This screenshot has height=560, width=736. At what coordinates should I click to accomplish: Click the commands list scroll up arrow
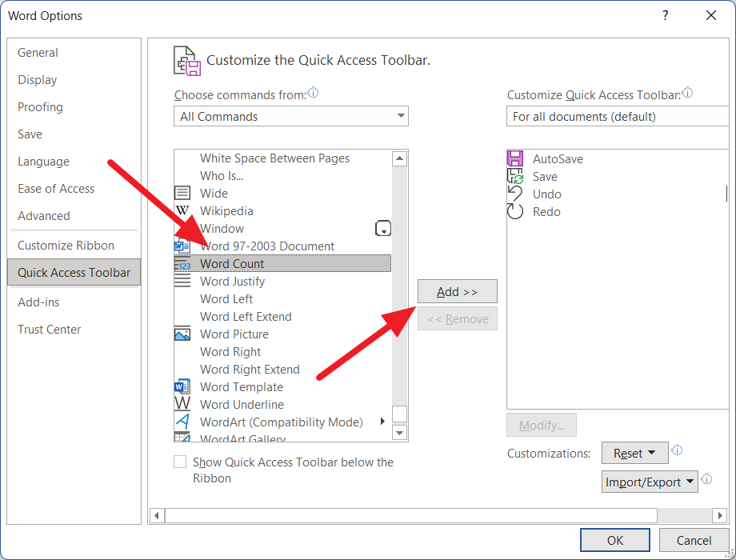[399, 158]
